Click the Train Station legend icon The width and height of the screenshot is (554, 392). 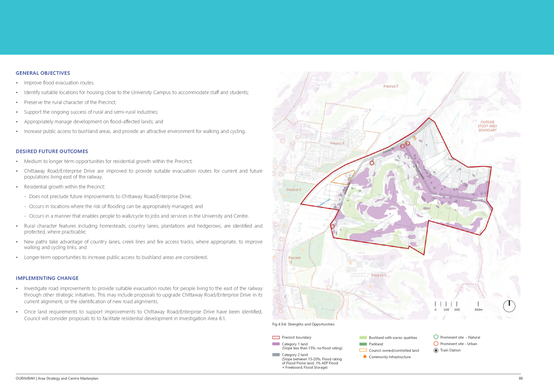tap(436, 350)
